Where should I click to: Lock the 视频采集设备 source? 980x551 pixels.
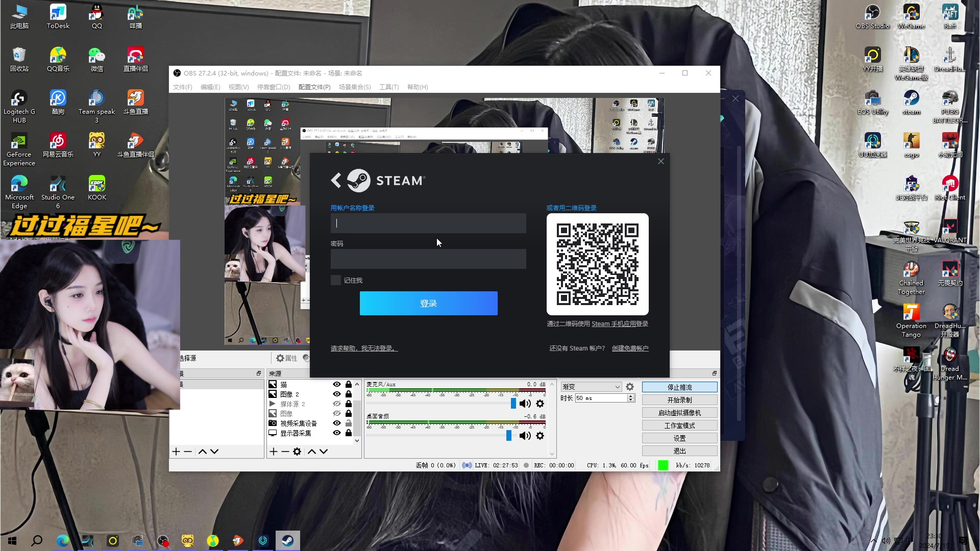click(349, 423)
